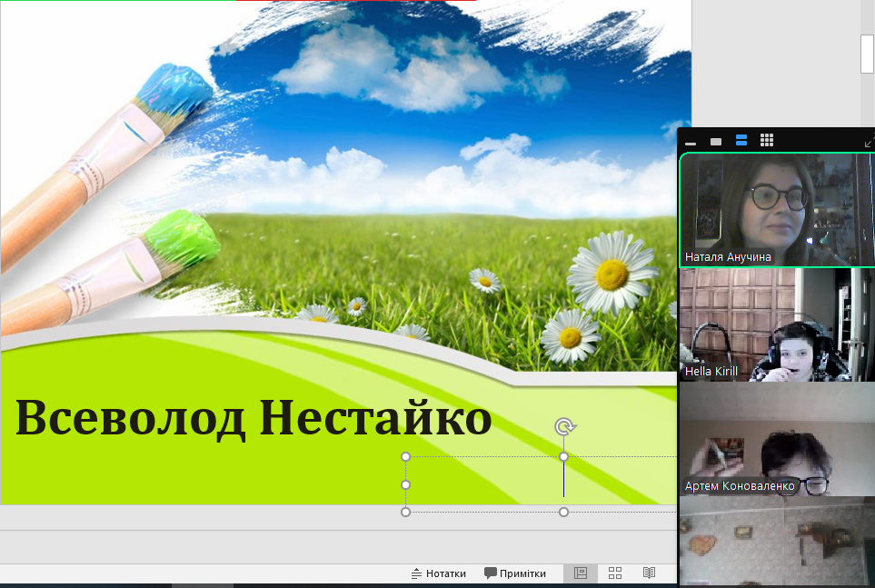Click the rotation handle of selected placeholder

click(565, 426)
